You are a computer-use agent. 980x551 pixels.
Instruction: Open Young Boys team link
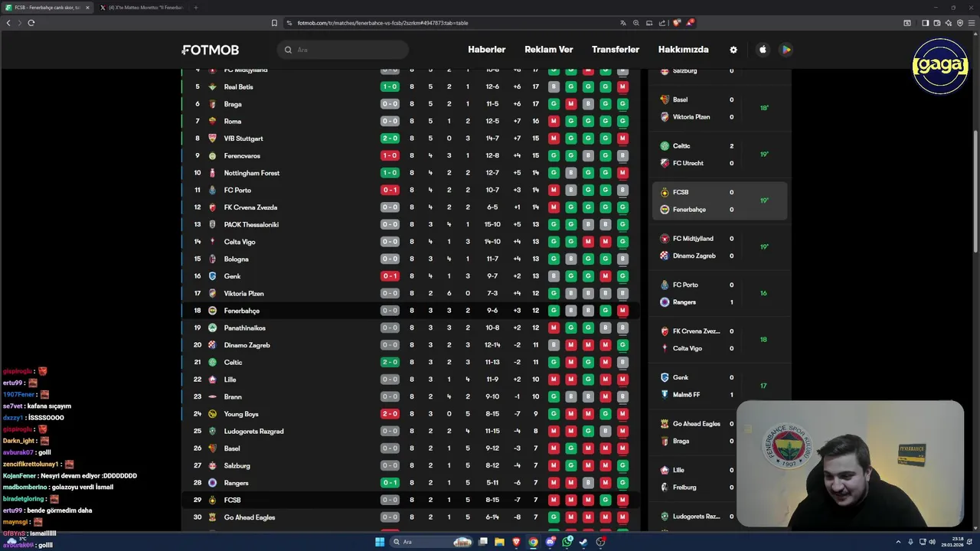point(241,414)
